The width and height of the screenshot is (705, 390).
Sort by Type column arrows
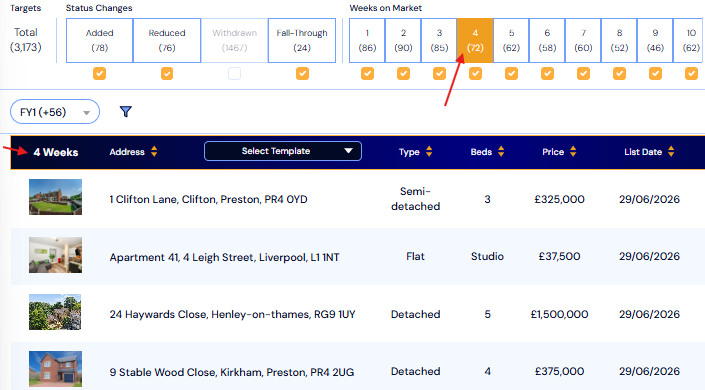point(429,152)
